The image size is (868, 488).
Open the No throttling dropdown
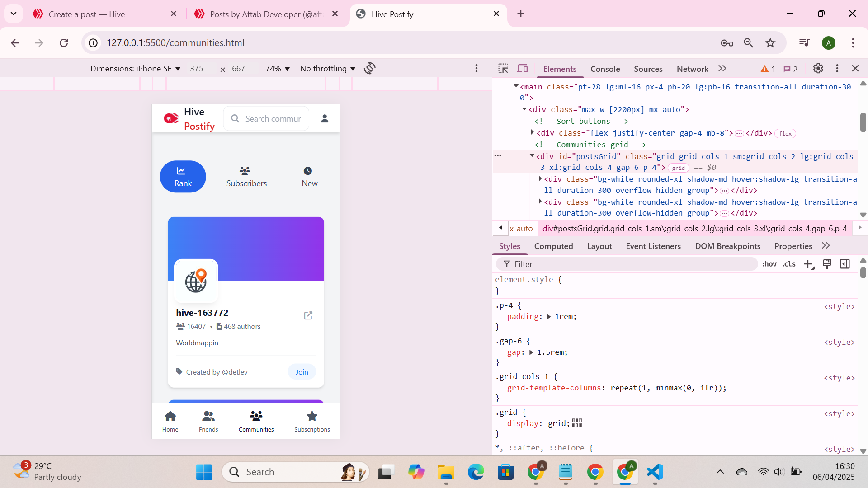(x=328, y=69)
